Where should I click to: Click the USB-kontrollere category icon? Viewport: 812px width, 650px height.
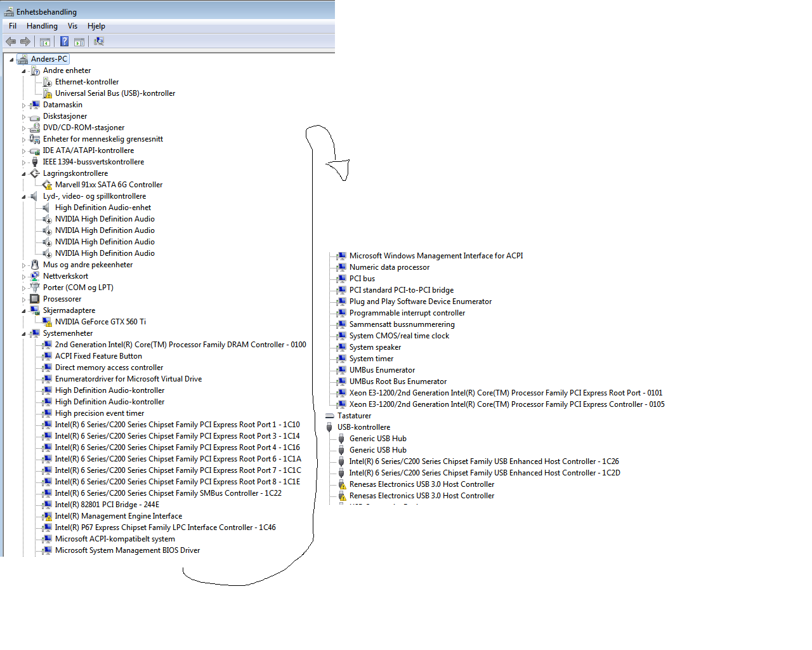(x=329, y=427)
